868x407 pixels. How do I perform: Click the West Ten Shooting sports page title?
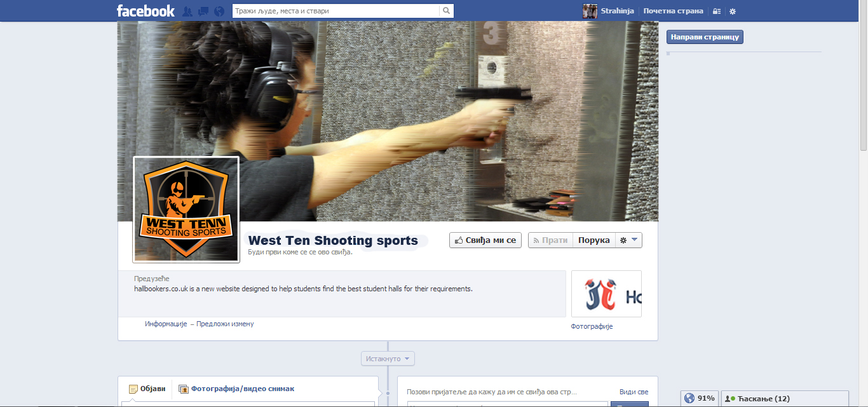point(333,240)
